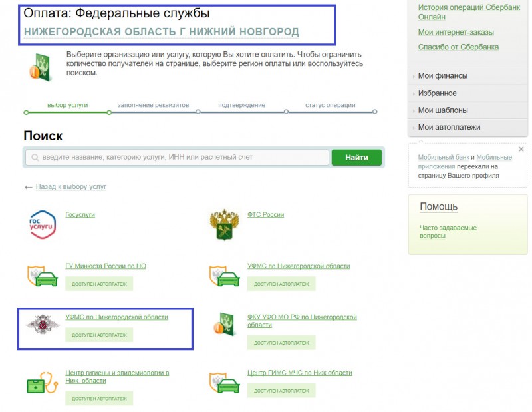Select the выбор услуги step
The height and width of the screenshot is (412, 532).
coord(68,105)
